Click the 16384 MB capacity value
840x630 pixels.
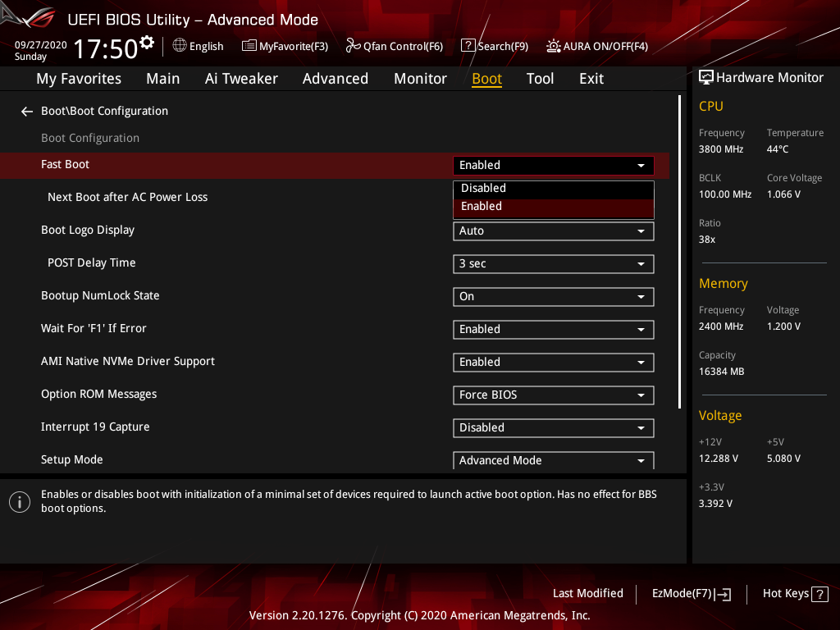(722, 372)
